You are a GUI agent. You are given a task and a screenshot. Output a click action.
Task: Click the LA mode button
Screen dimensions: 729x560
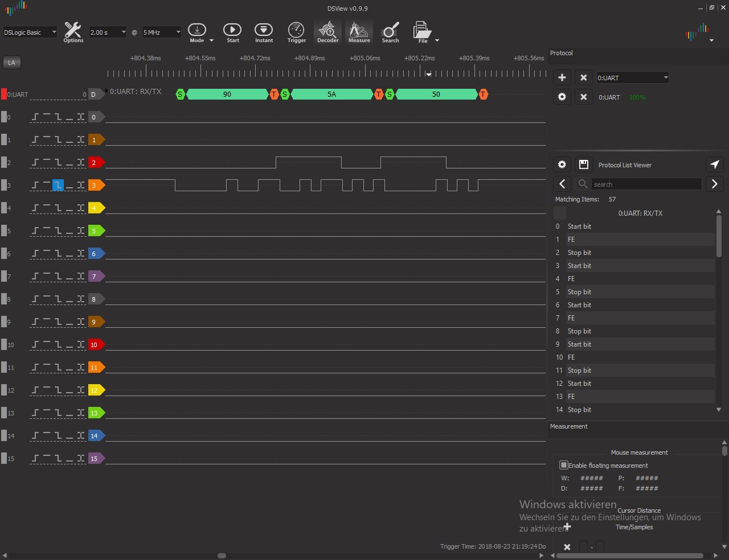[x=11, y=63]
